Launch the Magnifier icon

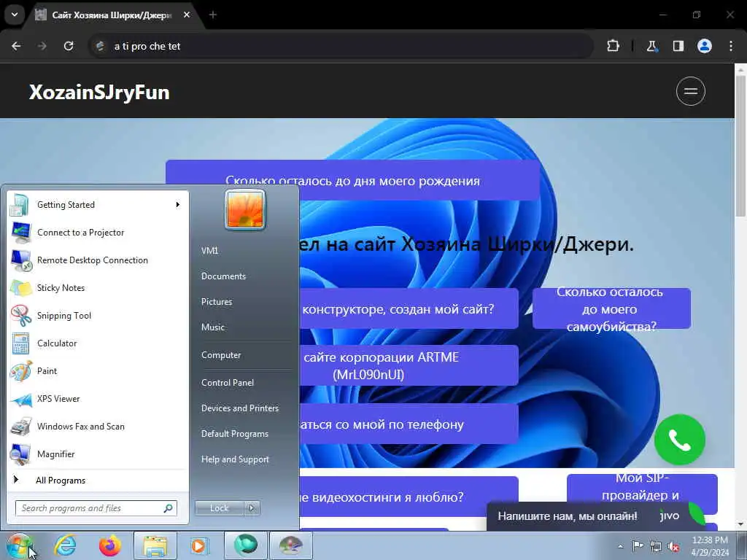(21, 454)
